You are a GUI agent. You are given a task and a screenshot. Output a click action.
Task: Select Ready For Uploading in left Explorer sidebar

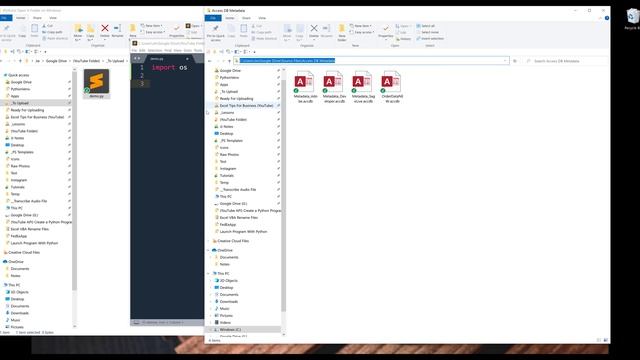click(27, 110)
